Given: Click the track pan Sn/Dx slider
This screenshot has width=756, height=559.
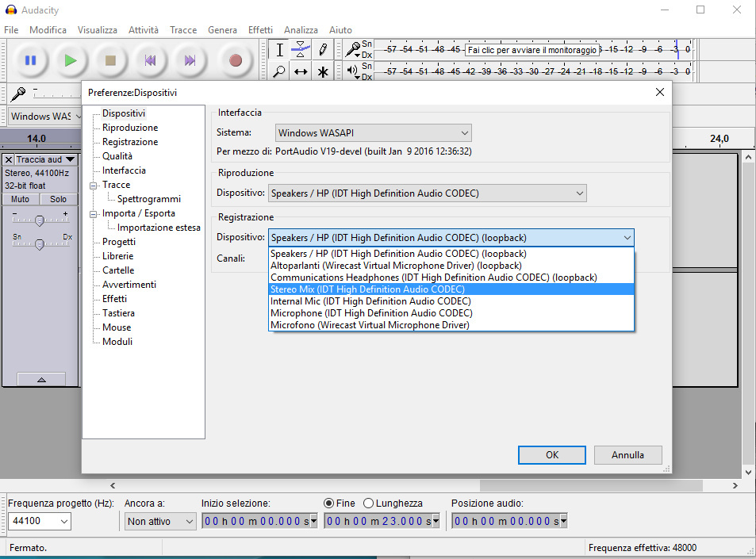Looking at the screenshot, I should 40,244.
